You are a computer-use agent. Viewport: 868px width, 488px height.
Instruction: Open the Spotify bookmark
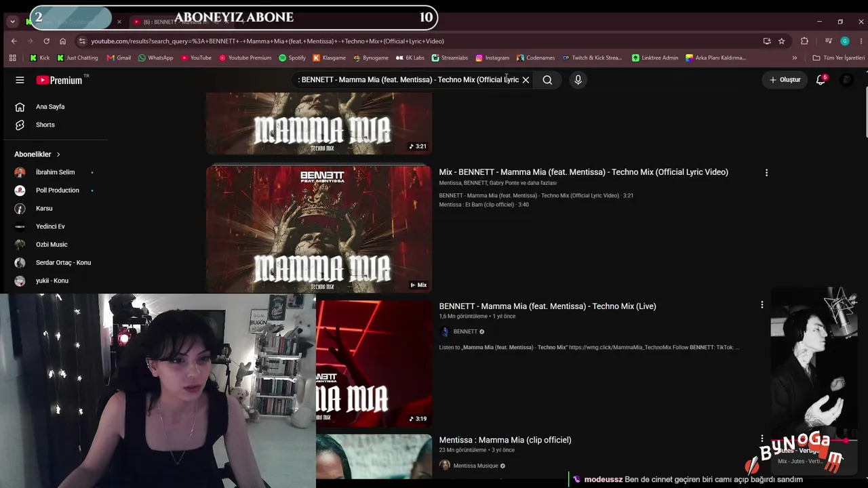pyautogui.click(x=292, y=58)
